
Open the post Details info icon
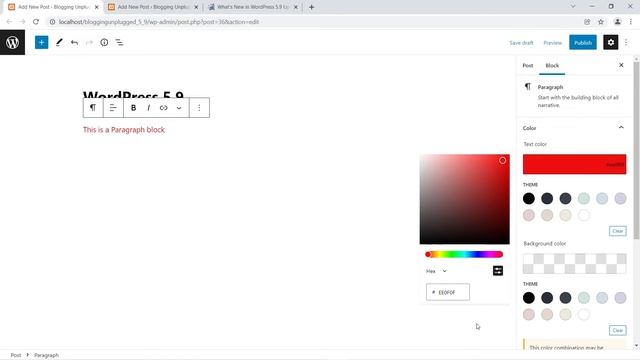coord(104,42)
